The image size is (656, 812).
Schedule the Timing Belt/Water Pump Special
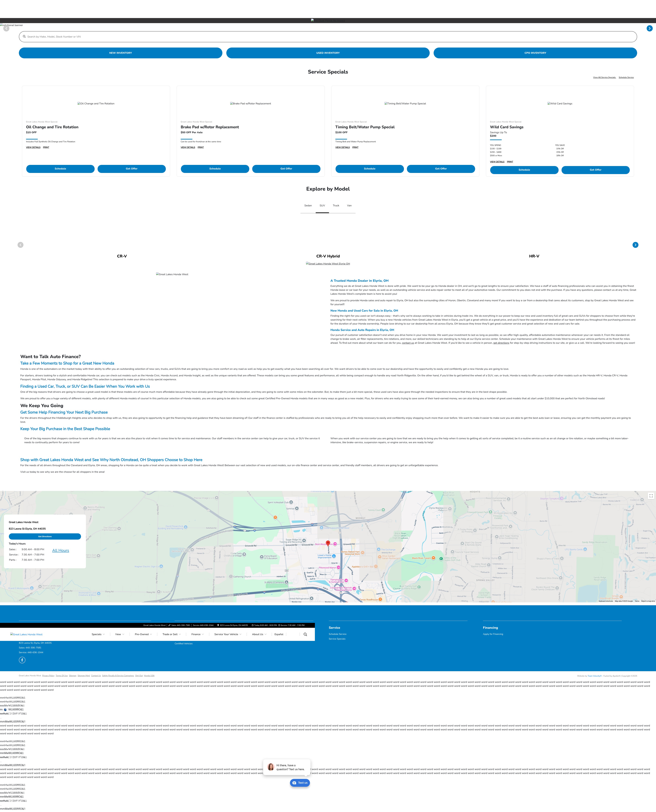click(369, 169)
